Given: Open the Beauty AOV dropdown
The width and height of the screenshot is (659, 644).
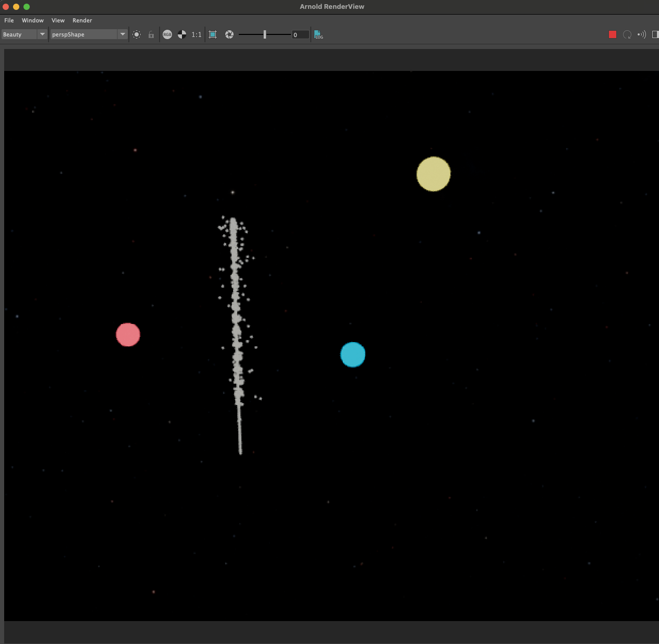Looking at the screenshot, I should [21, 34].
